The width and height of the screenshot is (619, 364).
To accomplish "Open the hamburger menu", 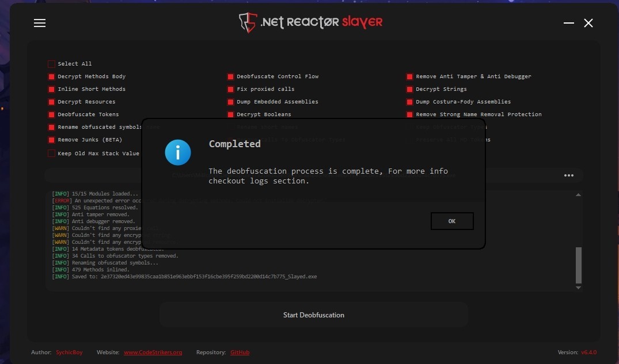I will coord(40,23).
